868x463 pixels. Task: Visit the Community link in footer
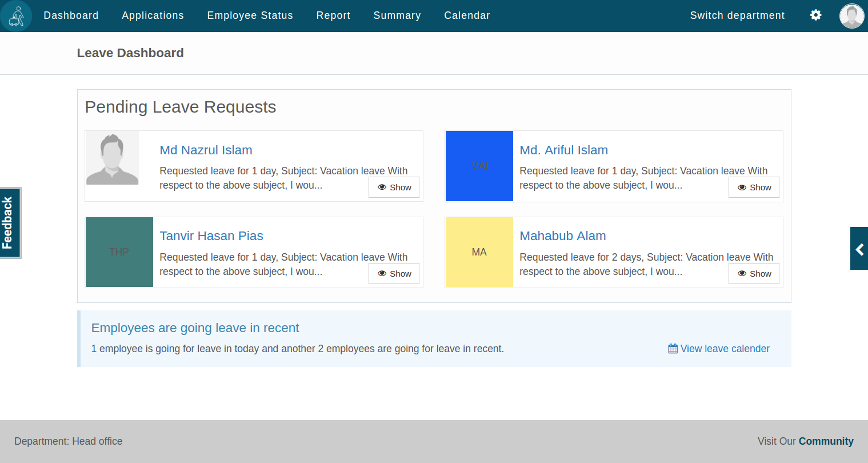(x=826, y=441)
